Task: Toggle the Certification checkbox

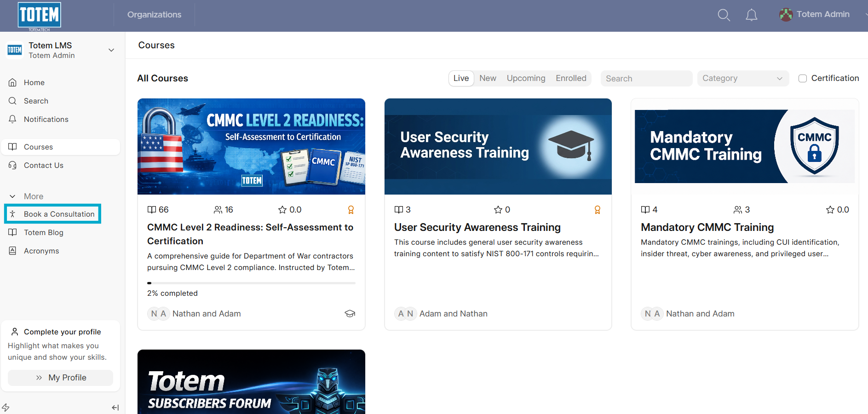Action: point(803,78)
